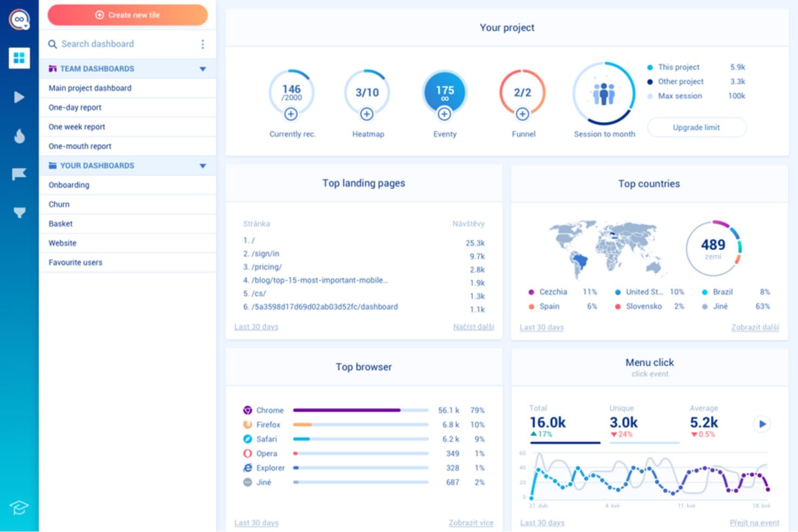Play the Menu click event recordings
The image size is (798, 532).
point(762,424)
